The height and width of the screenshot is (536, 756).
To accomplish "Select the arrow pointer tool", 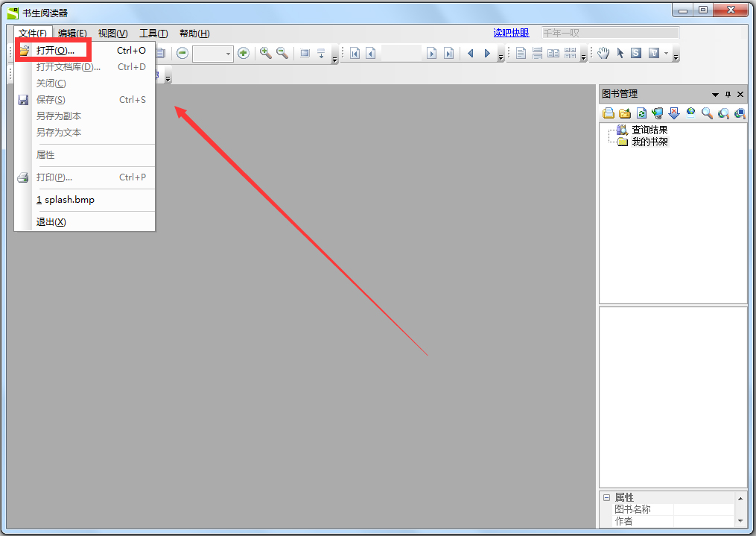I will point(620,53).
